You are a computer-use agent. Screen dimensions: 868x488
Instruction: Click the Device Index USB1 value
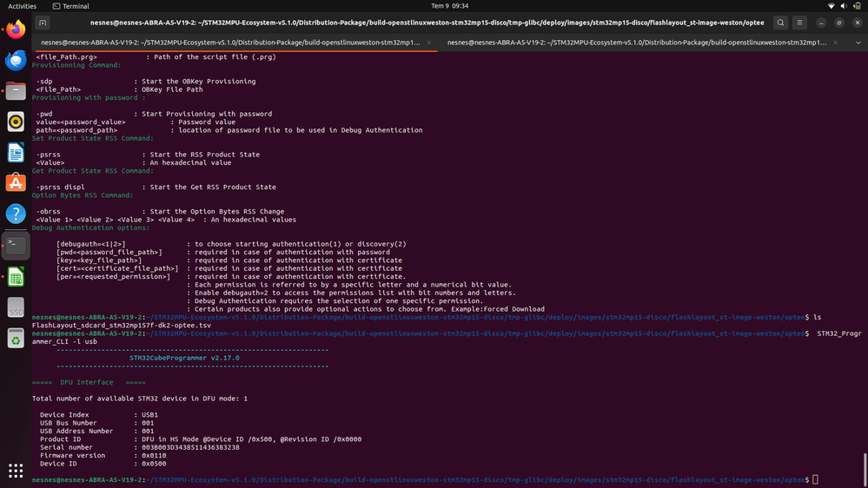coord(150,414)
